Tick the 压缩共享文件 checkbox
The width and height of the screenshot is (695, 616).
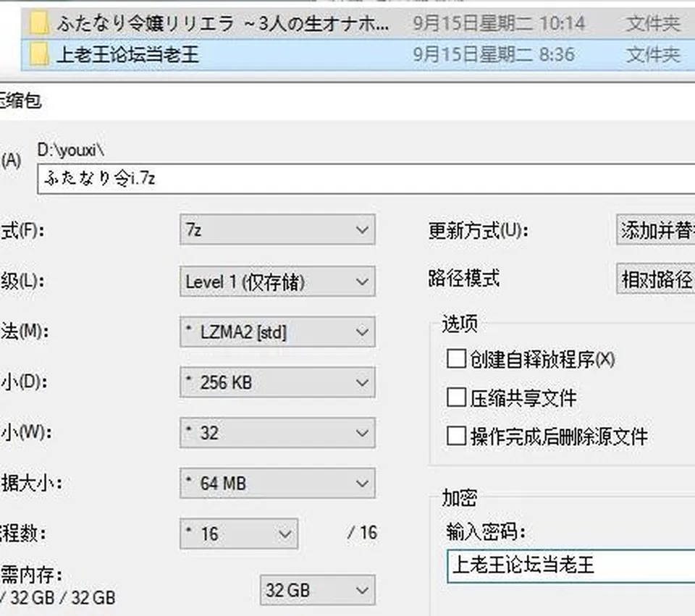(x=456, y=397)
